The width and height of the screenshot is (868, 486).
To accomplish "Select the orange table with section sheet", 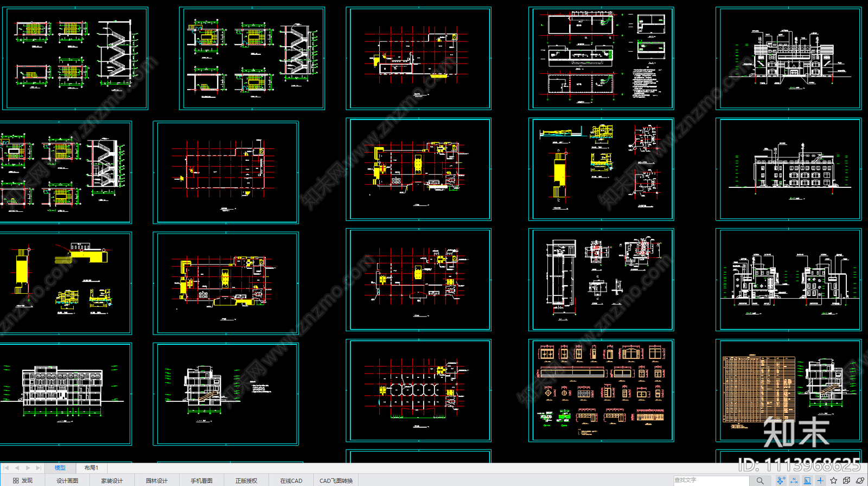I will (x=788, y=390).
